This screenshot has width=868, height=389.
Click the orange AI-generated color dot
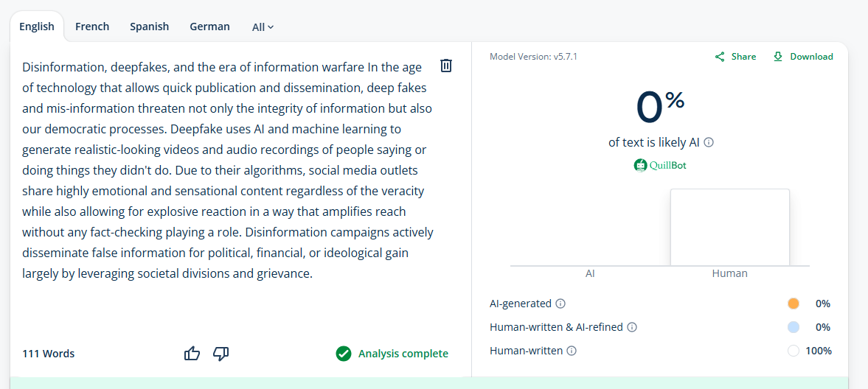[x=794, y=304]
